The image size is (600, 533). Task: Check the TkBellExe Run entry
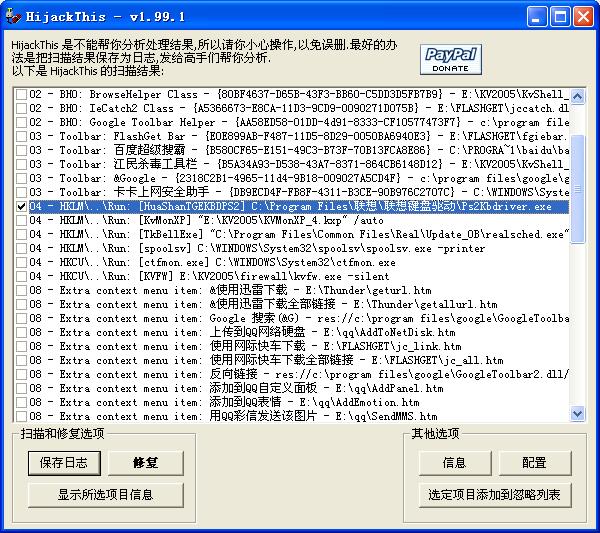tap(21, 234)
